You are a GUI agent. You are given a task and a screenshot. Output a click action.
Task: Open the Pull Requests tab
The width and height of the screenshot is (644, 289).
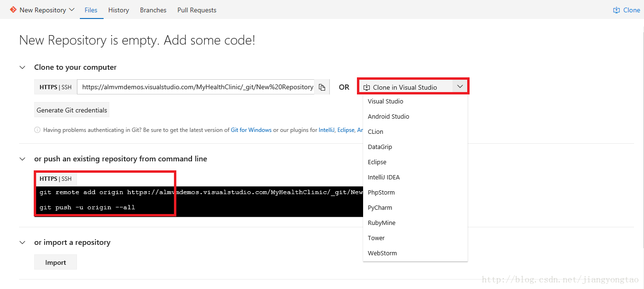click(x=197, y=10)
